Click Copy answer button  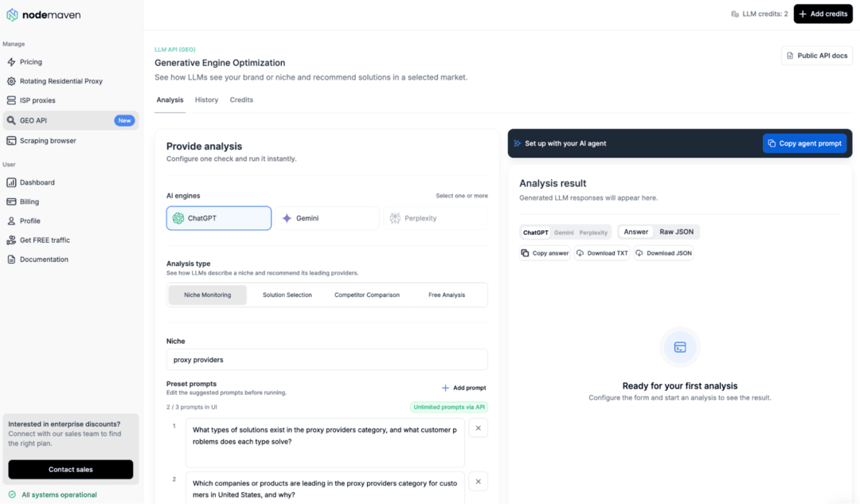click(x=545, y=253)
